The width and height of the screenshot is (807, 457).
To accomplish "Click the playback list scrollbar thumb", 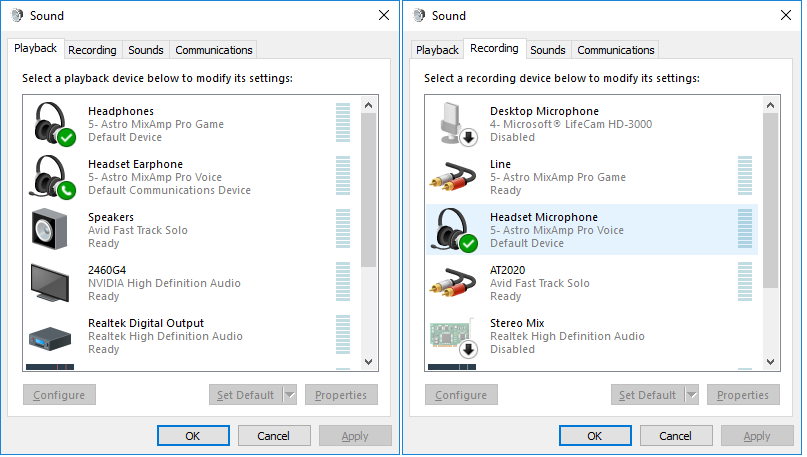I will click(x=369, y=190).
